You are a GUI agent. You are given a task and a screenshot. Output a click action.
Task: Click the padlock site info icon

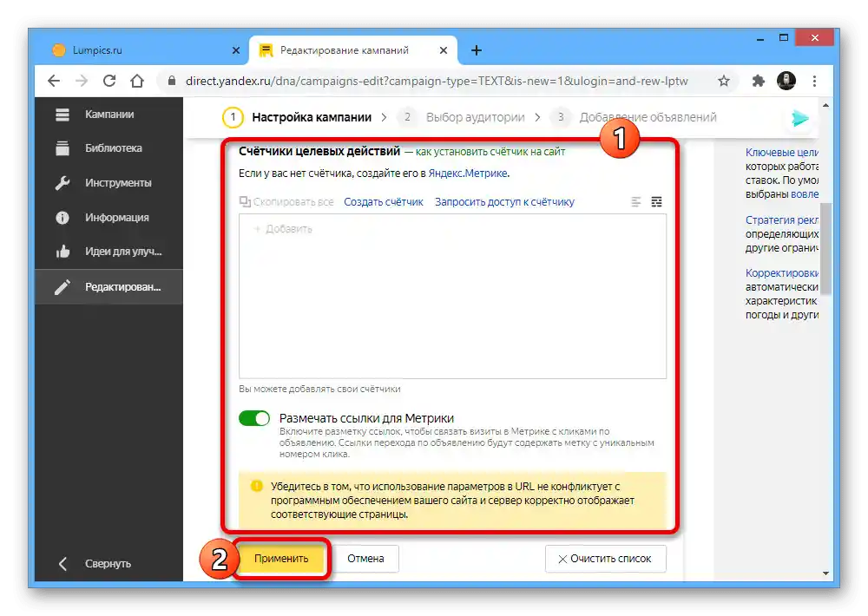point(172,81)
